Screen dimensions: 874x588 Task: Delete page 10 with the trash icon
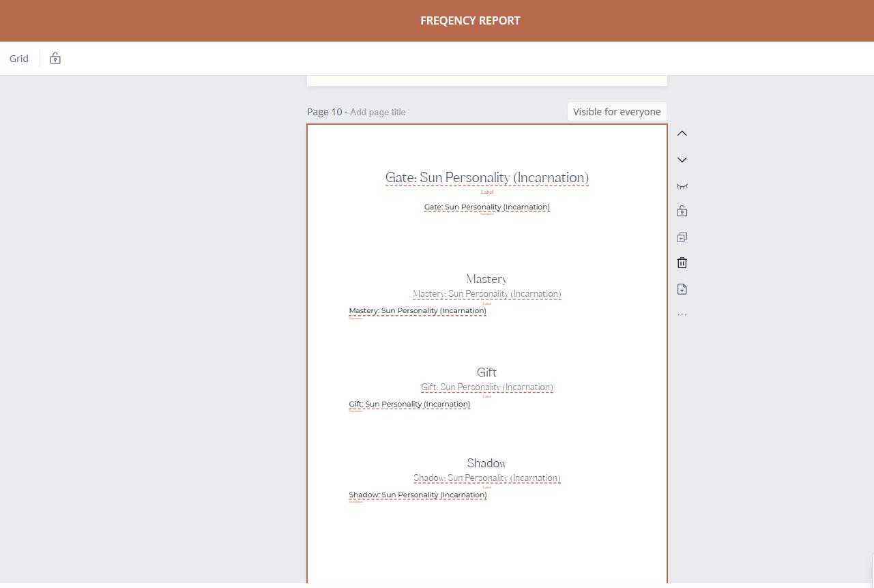pos(682,263)
